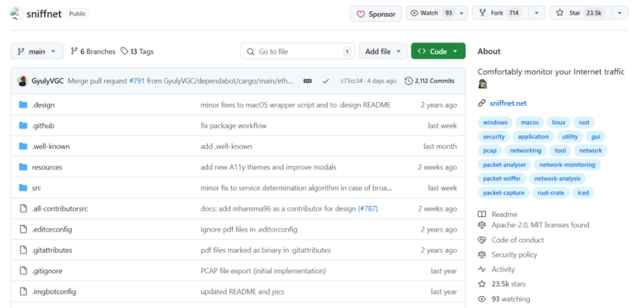This screenshot has height=308, width=644.
Task: Open the 2,112 Commits history link
Action: pos(430,81)
